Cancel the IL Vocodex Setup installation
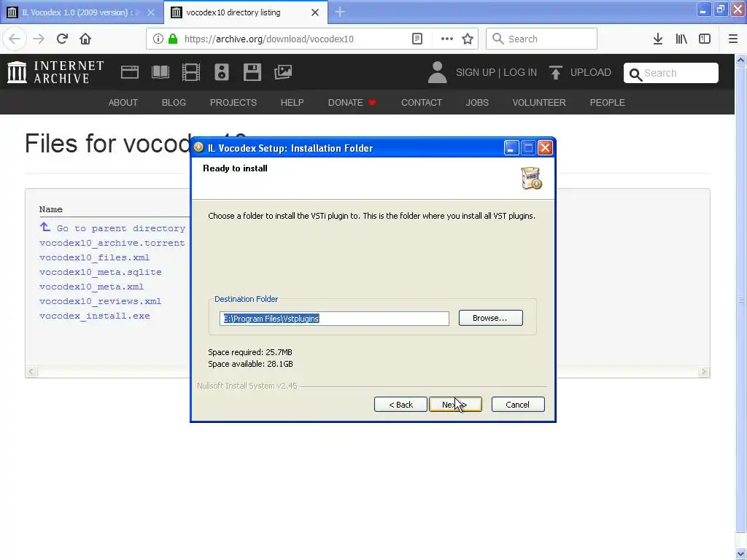 click(518, 404)
